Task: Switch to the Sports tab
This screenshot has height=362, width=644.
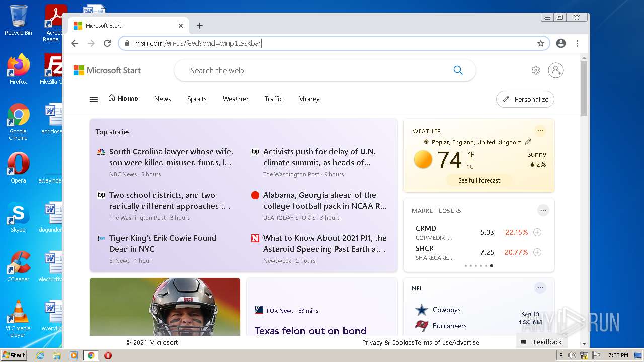Action: pyautogui.click(x=197, y=99)
